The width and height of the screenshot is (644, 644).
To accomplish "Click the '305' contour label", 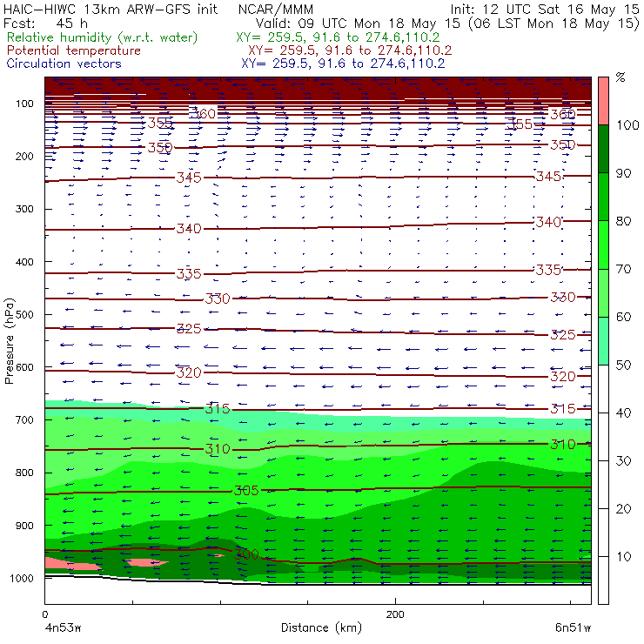I will [x=246, y=491].
